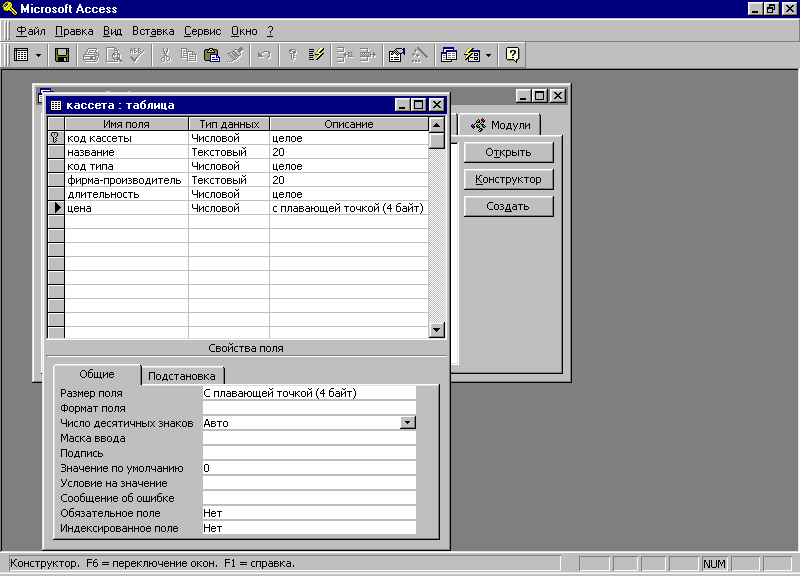Click the Маска ввода input field
The height and width of the screenshot is (576, 800).
(x=309, y=438)
